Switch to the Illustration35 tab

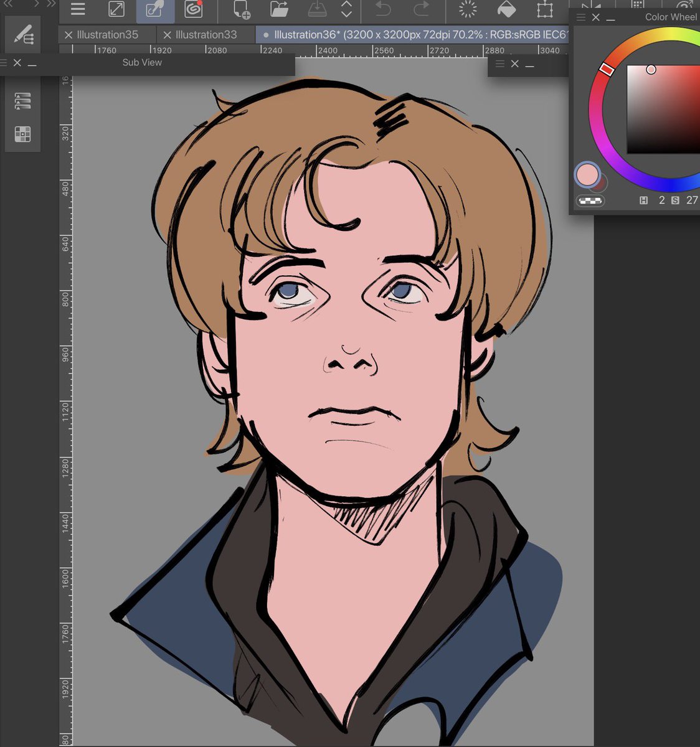[x=108, y=35]
